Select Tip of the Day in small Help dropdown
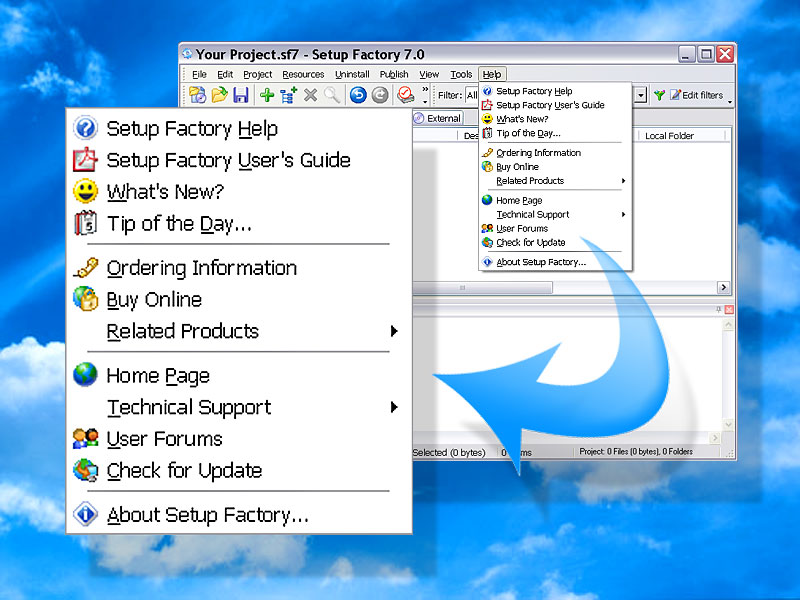Screen dimensions: 800x600 pyautogui.click(x=556, y=133)
